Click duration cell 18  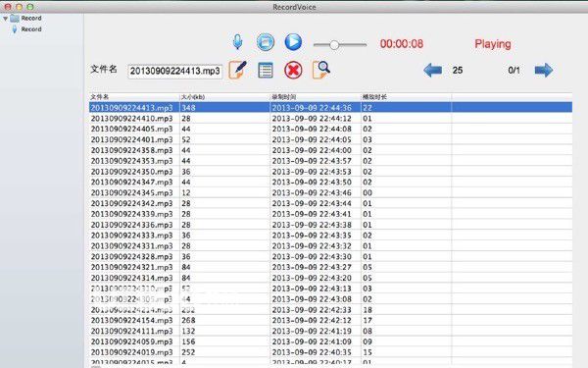click(367, 310)
